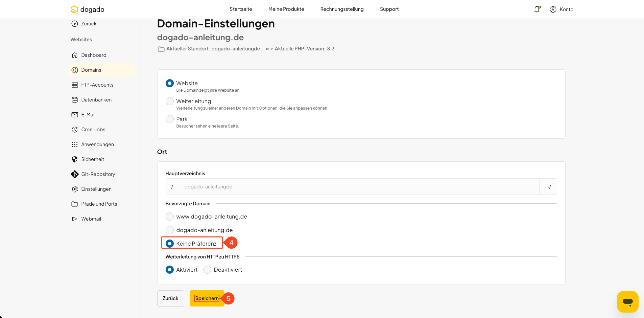Click the Hauptverzeichnis input field
The height and width of the screenshot is (318, 644).
(x=359, y=187)
